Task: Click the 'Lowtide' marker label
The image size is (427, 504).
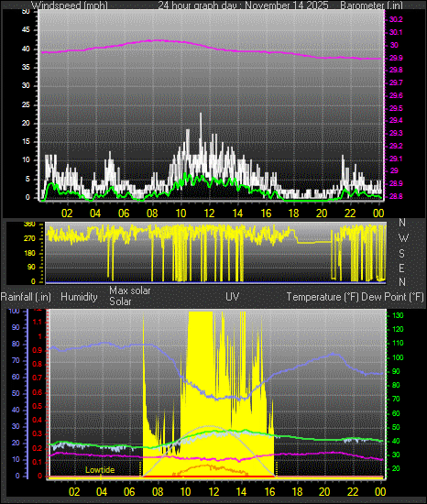Action: pos(100,470)
